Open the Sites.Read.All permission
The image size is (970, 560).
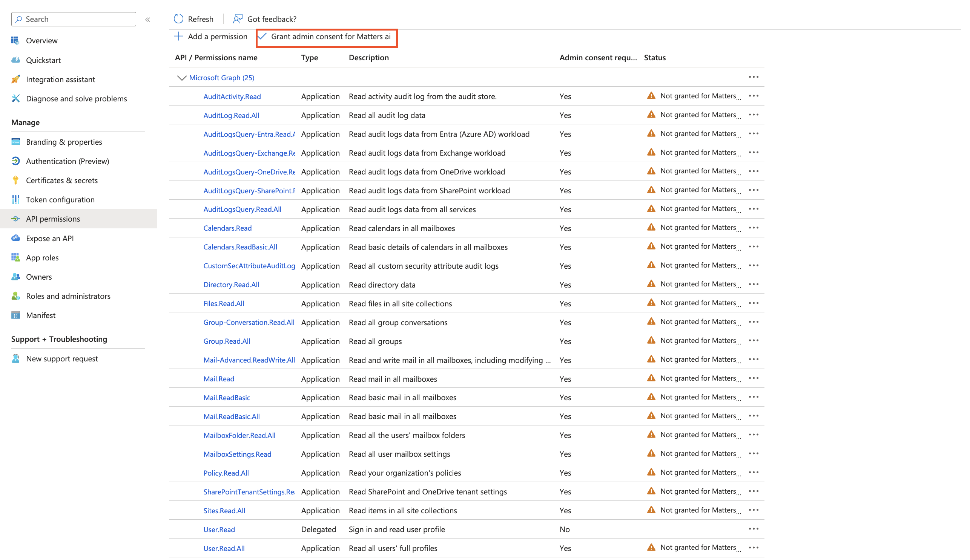tap(224, 511)
